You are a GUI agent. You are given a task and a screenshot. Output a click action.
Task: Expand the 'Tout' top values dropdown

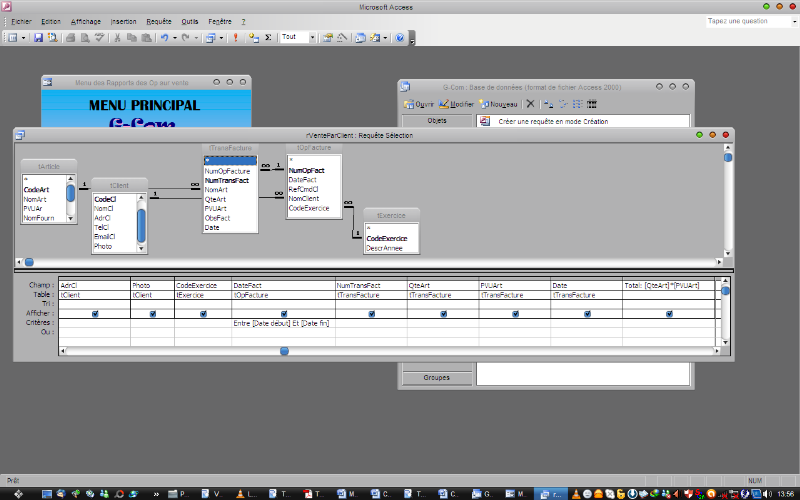pos(312,38)
